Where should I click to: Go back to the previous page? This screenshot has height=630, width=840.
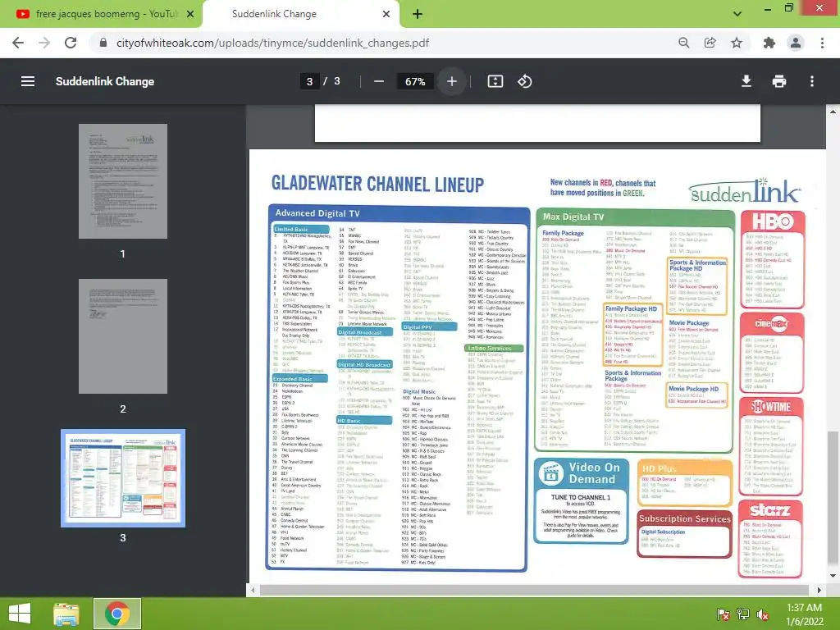coord(18,43)
